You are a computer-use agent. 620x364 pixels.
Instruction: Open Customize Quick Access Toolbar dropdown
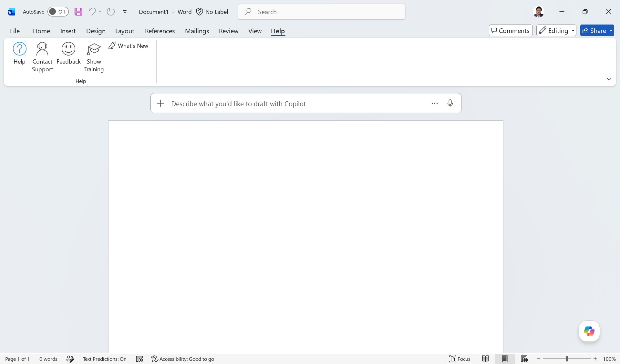pos(125,12)
